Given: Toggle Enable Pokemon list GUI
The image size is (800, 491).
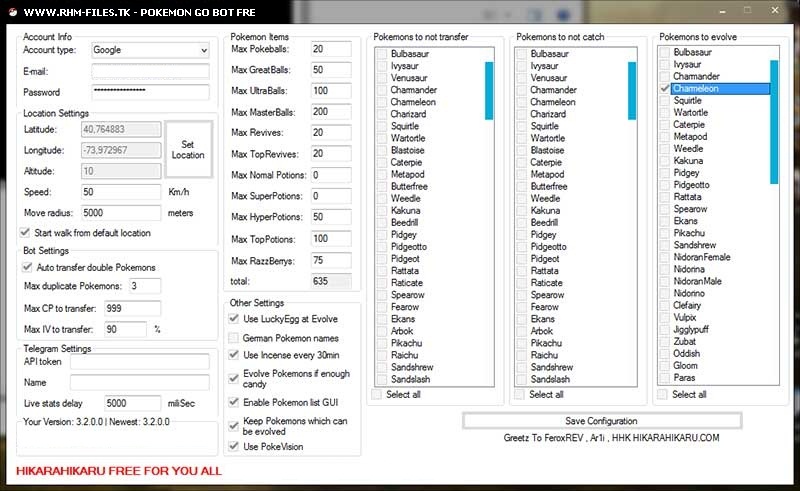Looking at the screenshot, I should pyautogui.click(x=234, y=402).
